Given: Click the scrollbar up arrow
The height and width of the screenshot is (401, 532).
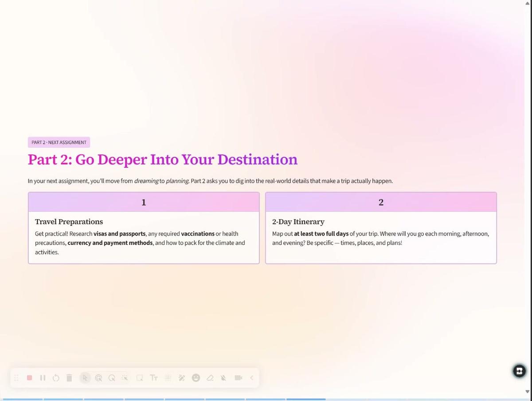Looking at the screenshot, I should click(x=528, y=4).
